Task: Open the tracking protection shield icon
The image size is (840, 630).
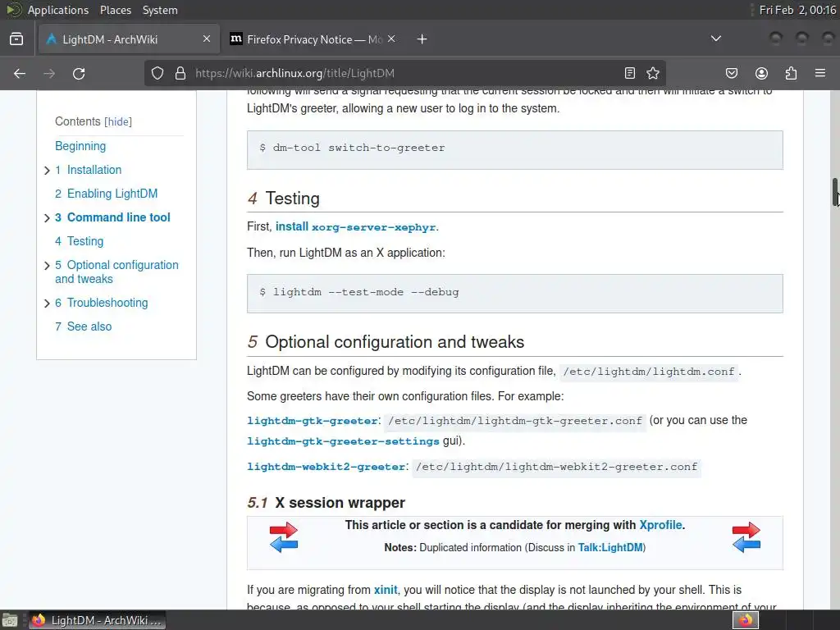Action: click(x=157, y=73)
